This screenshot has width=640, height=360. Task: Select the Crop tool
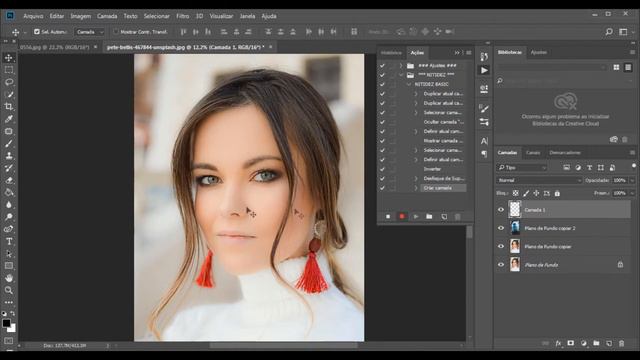[x=9, y=107]
